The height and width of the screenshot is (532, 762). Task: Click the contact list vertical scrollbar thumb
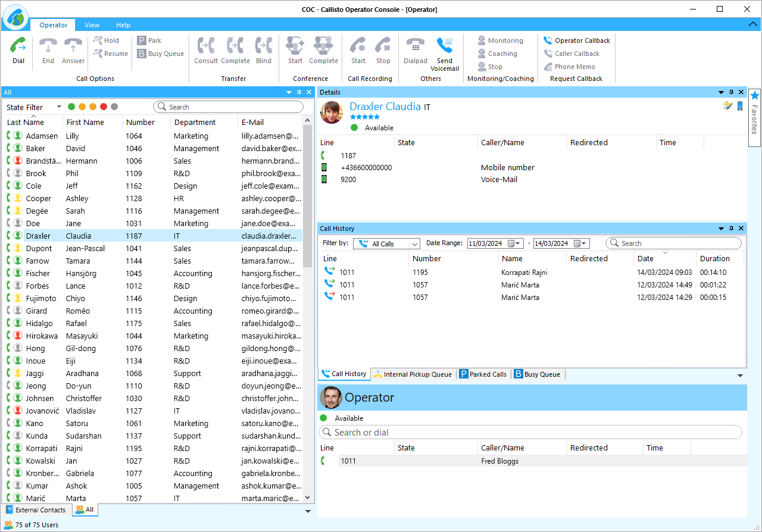[x=308, y=196]
